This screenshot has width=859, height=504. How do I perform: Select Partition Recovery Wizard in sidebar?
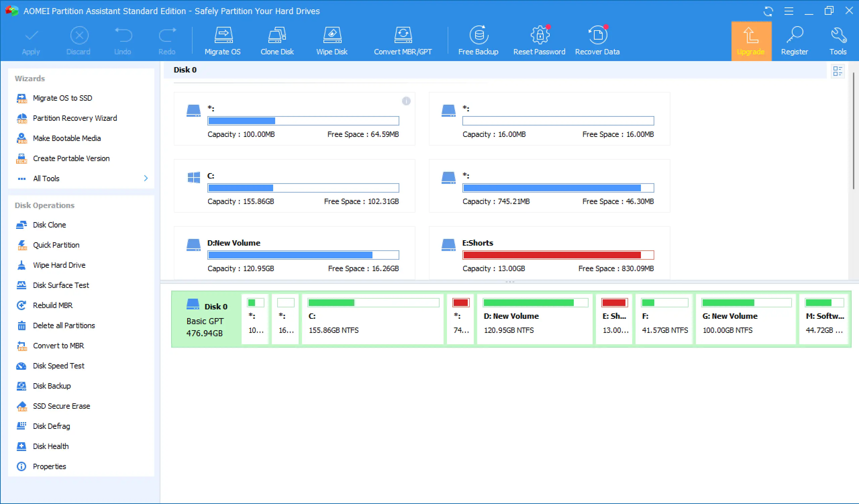[x=74, y=118]
